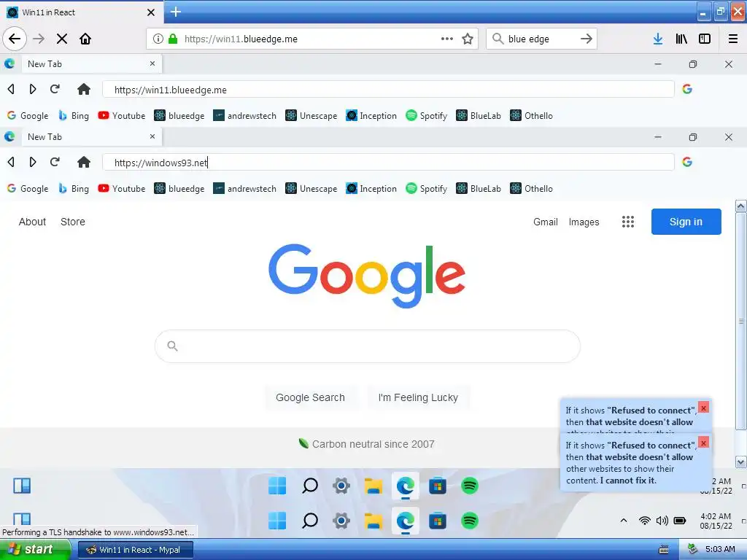
Task: Open Images link on Google page
Action: coord(584,222)
